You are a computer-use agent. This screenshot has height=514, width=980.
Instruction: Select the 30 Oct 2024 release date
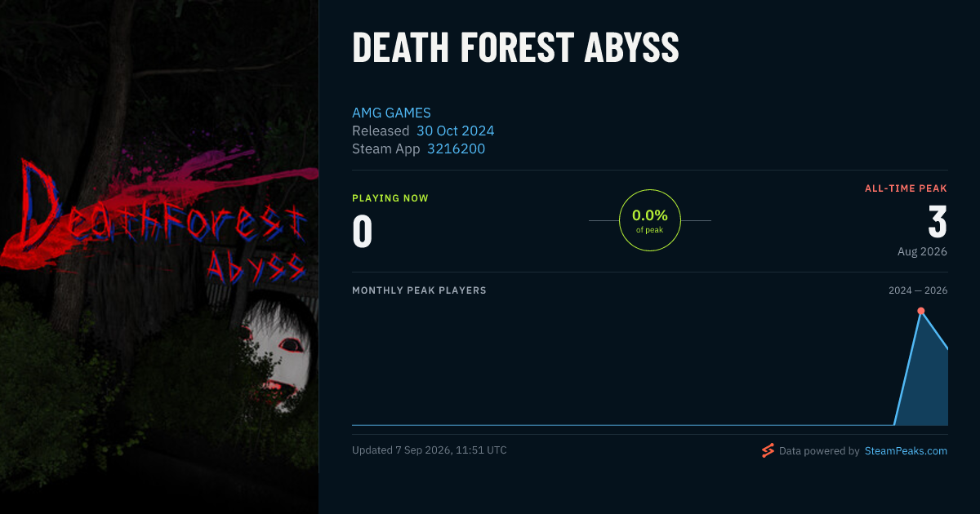(x=455, y=131)
